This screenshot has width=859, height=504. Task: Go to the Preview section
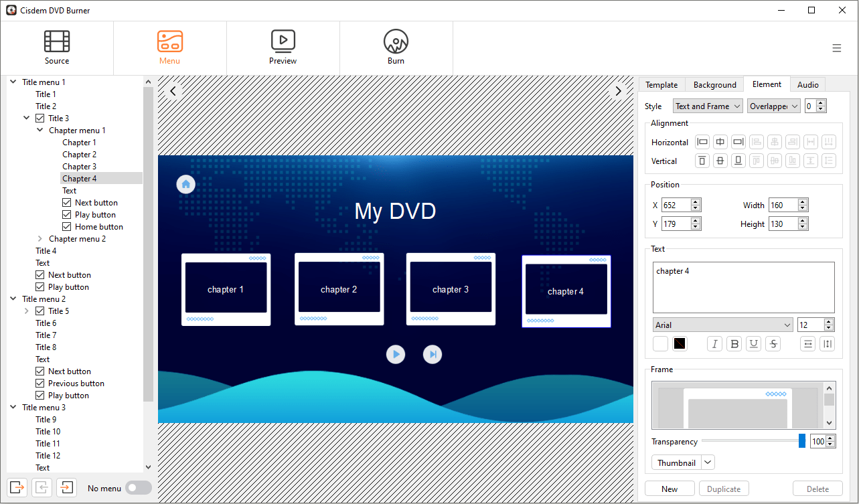[283, 48]
